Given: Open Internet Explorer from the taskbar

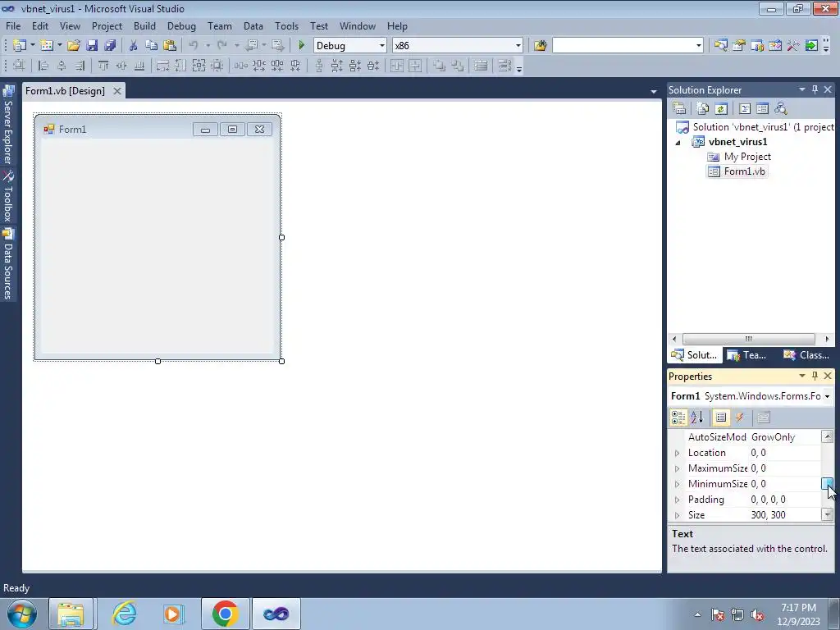Looking at the screenshot, I should 124,614.
